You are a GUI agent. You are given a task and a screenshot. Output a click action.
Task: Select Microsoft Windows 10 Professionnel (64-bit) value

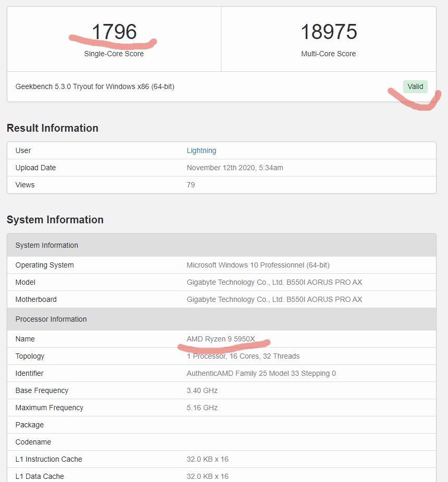point(258,265)
